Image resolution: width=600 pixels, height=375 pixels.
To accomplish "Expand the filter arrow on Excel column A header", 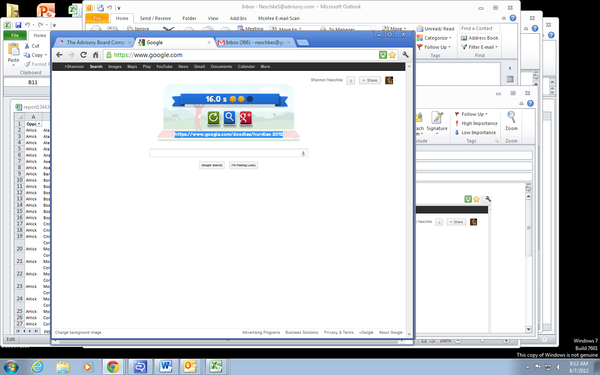I will coord(39,124).
